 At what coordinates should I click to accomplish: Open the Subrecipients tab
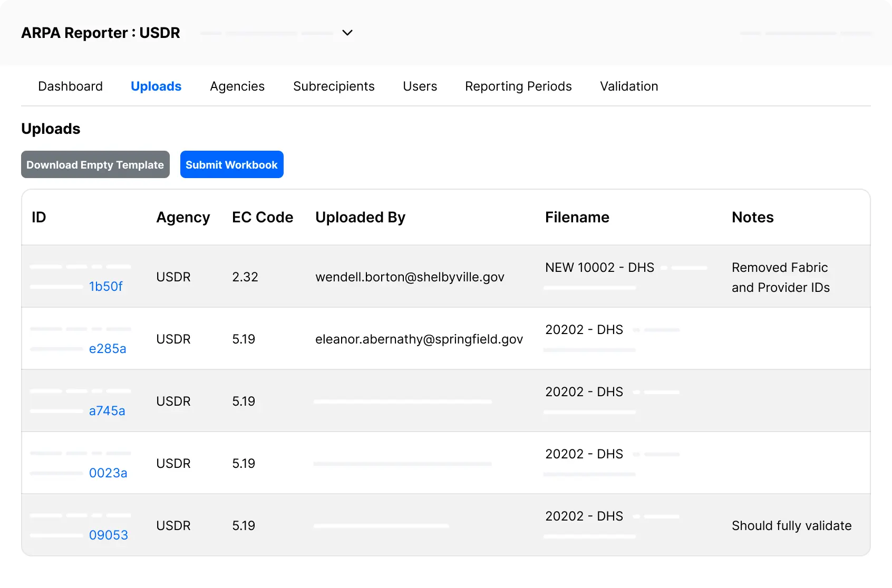[334, 86]
